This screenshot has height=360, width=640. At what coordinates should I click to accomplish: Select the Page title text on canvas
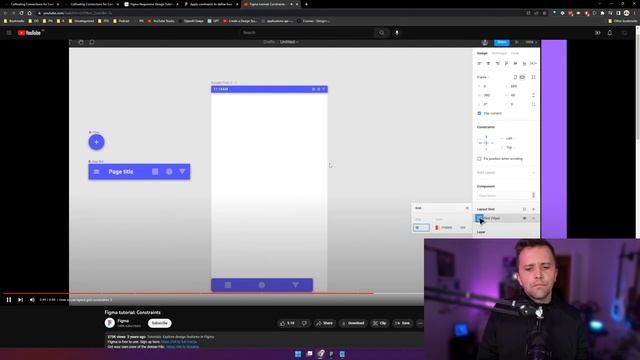click(x=121, y=172)
